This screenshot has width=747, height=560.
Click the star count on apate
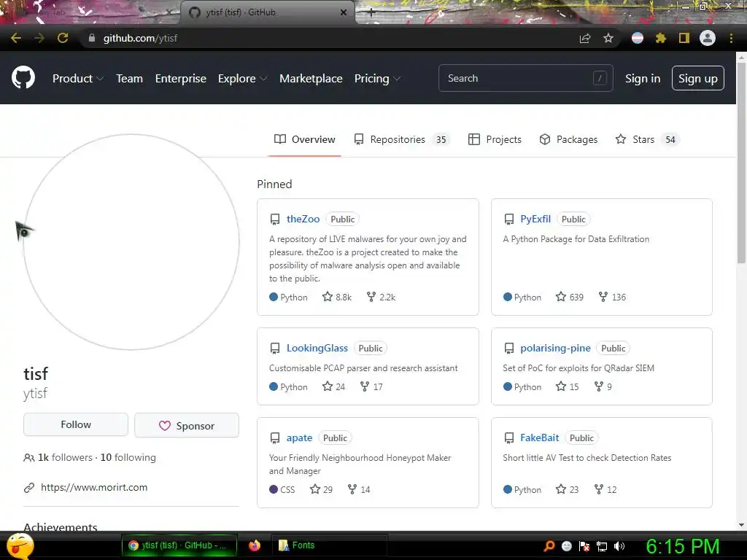click(321, 489)
